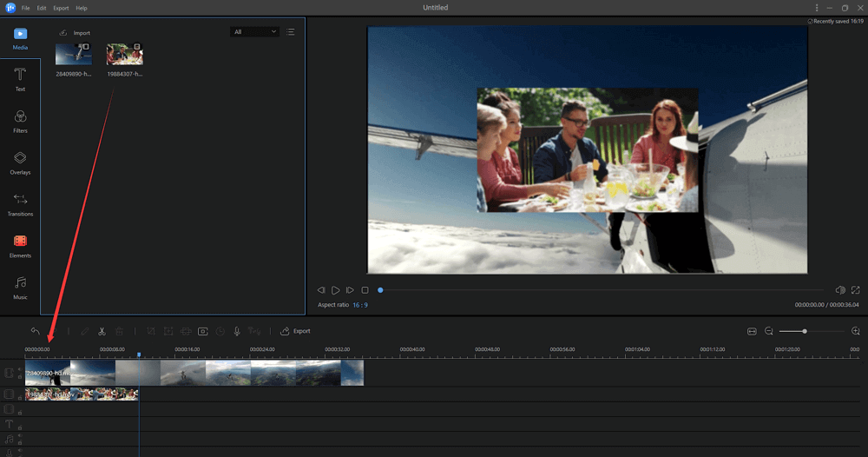Change the 16 : 9 aspect ratio
868x457 pixels.
359,305
